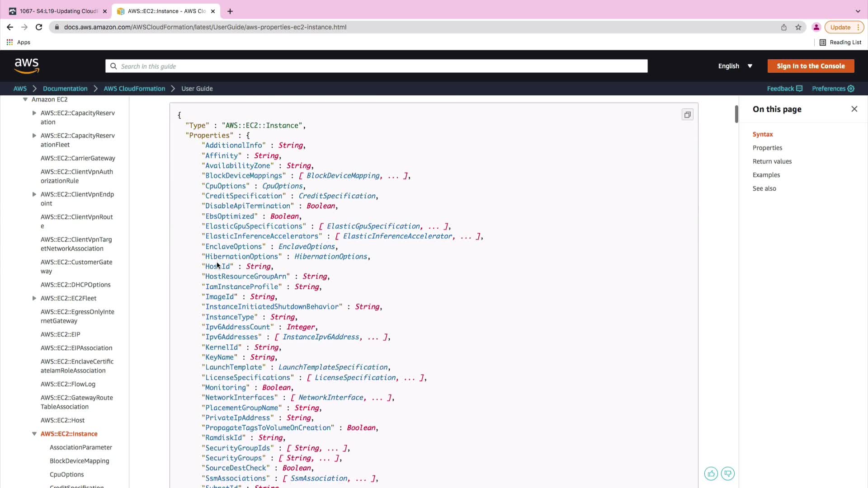This screenshot has width=868, height=488.
Task: Click the page vertical scrollbar thumb
Action: coord(736,114)
